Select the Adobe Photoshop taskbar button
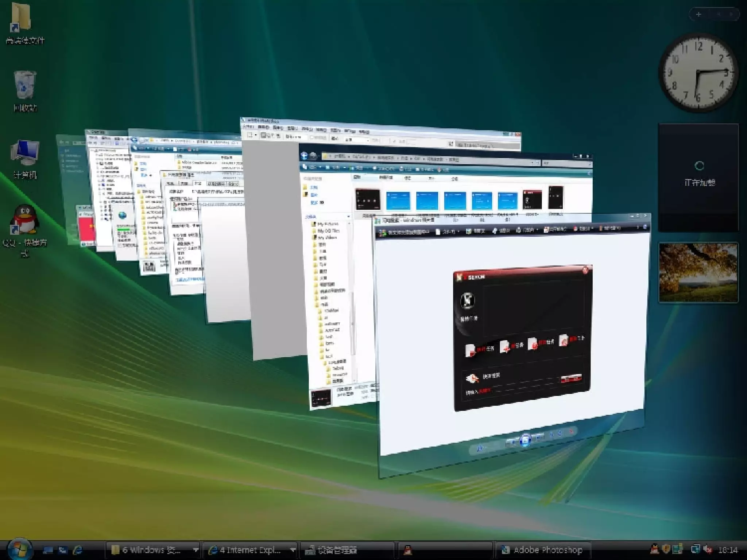The height and width of the screenshot is (560, 747). 543,550
